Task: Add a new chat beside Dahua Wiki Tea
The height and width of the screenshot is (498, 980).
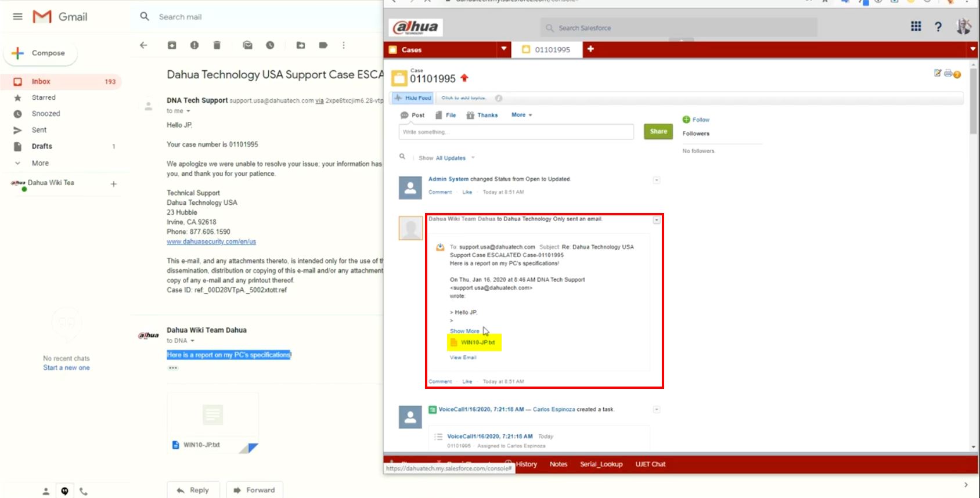Action: 114,184
